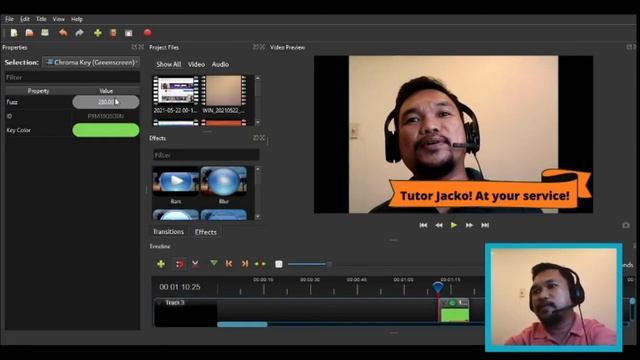Click the green Import Files plus icon
The height and width of the screenshot is (360, 640).
pos(98,33)
